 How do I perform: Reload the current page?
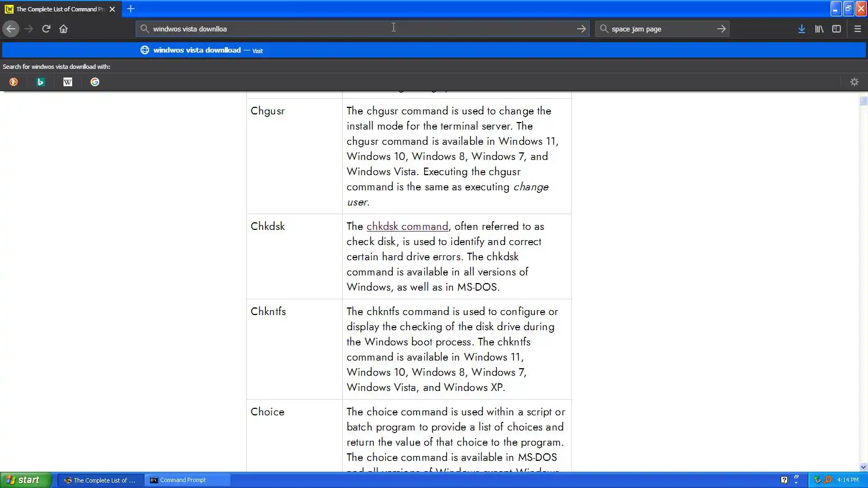[46, 29]
